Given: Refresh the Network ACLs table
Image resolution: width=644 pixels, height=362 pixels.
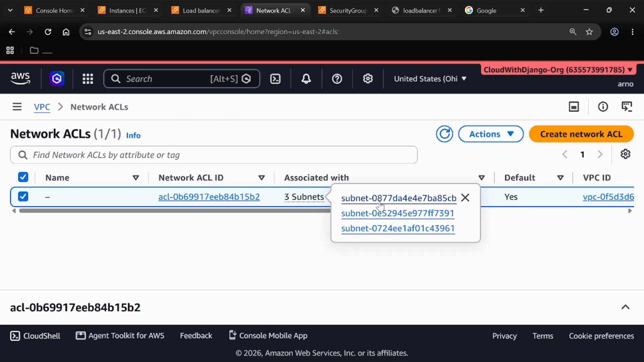Looking at the screenshot, I should click(444, 134).
